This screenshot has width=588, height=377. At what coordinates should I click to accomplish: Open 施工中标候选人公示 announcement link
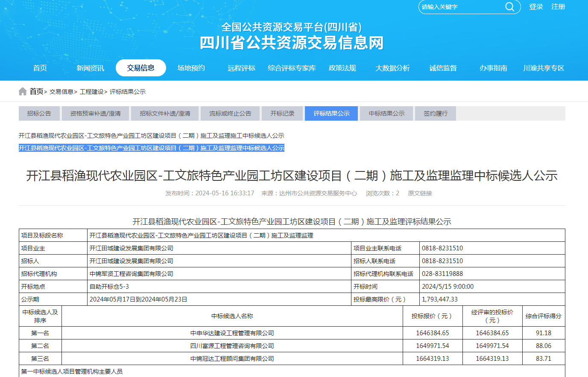coord(151,136)
